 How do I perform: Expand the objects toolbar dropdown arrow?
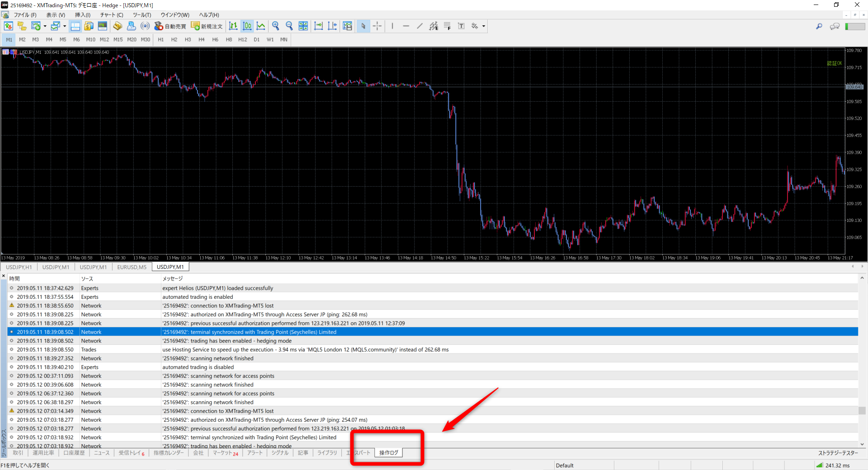pyautogui.click(x=484, y=26)
